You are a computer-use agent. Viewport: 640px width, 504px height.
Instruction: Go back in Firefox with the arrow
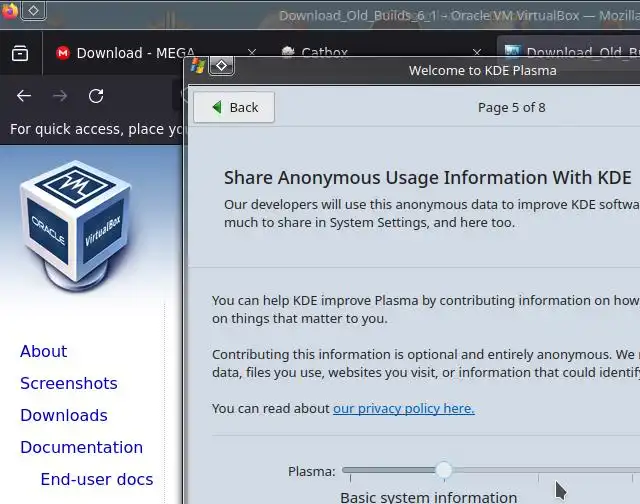point(24,96)
